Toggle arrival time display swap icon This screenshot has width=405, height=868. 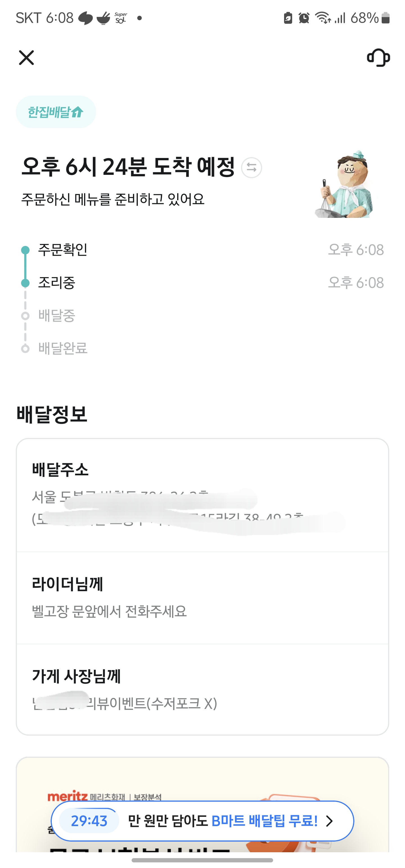pyautogui.click(x=251, y=168)
